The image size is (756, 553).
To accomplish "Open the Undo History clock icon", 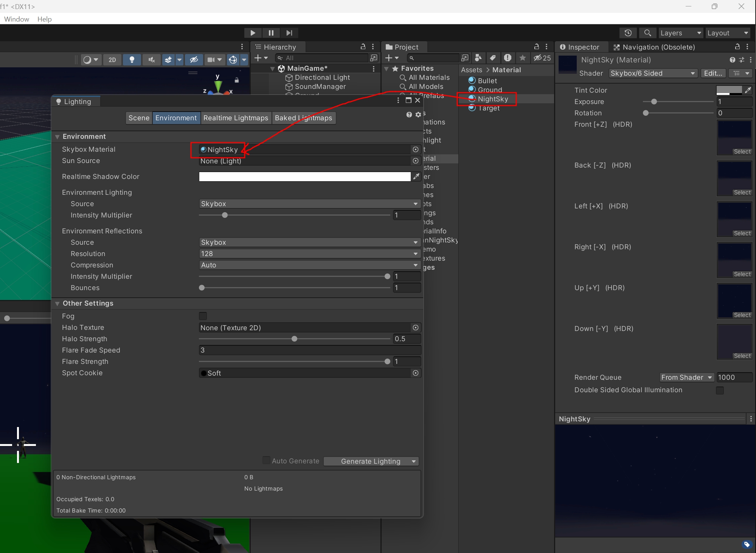I will coord(628,33).
